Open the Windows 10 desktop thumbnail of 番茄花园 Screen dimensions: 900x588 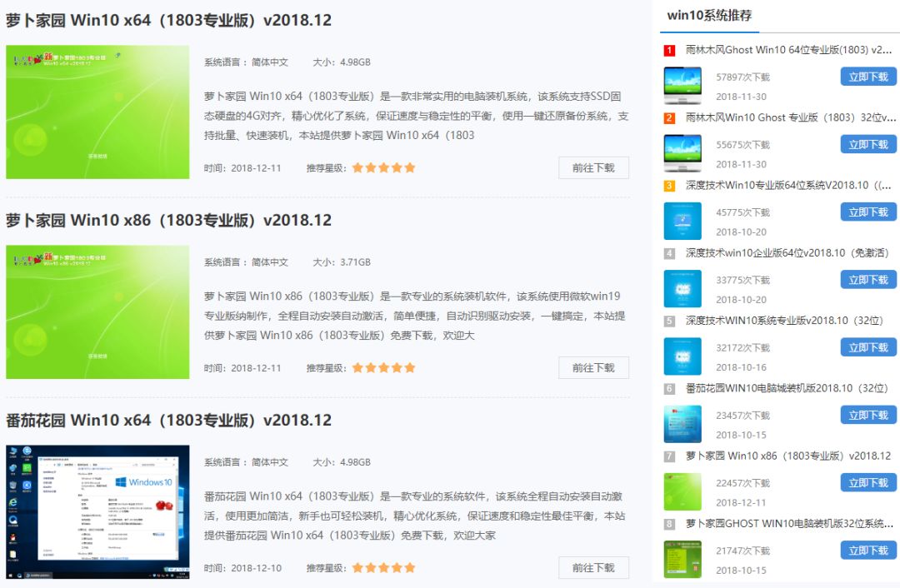point(97,511)
